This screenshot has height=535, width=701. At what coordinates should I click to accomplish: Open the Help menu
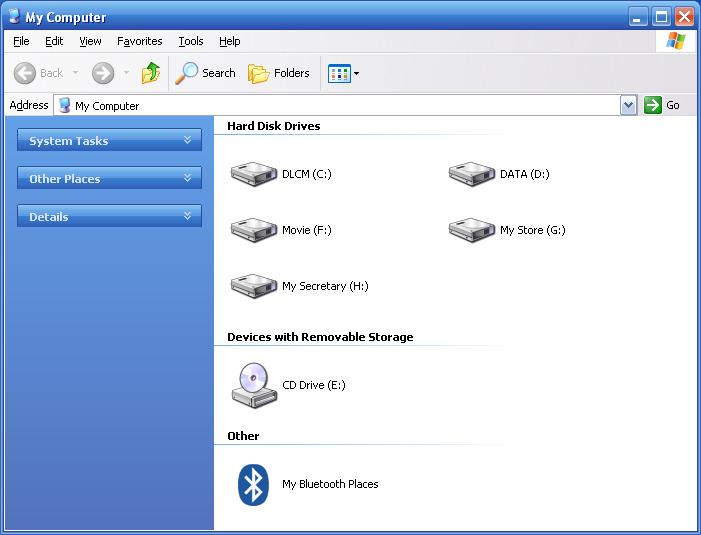(230, 41)
